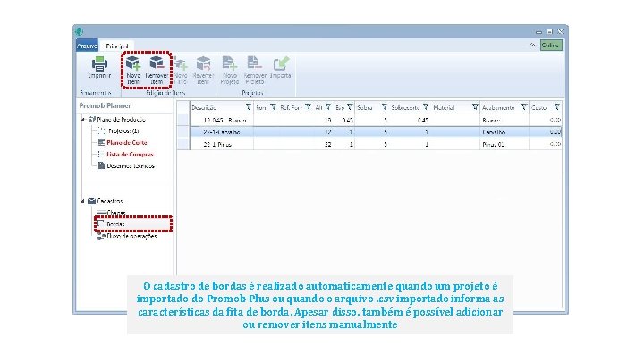Click the Custo cell of the Carvalho row

[545, 132]
